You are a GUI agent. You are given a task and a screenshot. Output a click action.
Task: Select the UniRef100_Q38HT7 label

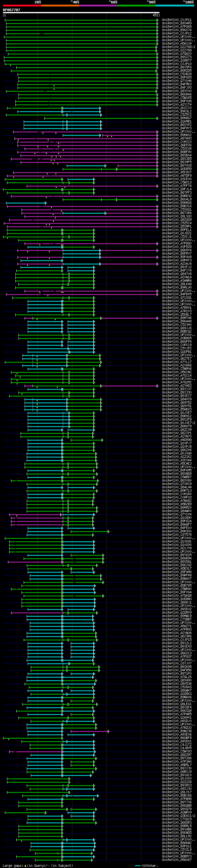click(176, 61)
